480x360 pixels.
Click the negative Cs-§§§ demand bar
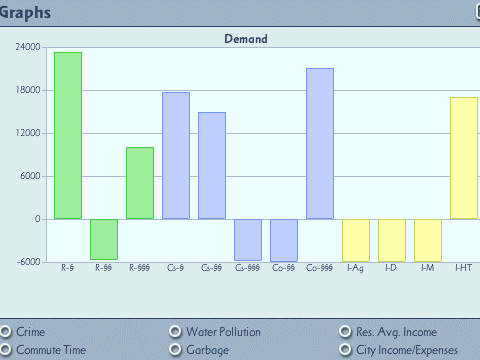(x=248, y=240)
